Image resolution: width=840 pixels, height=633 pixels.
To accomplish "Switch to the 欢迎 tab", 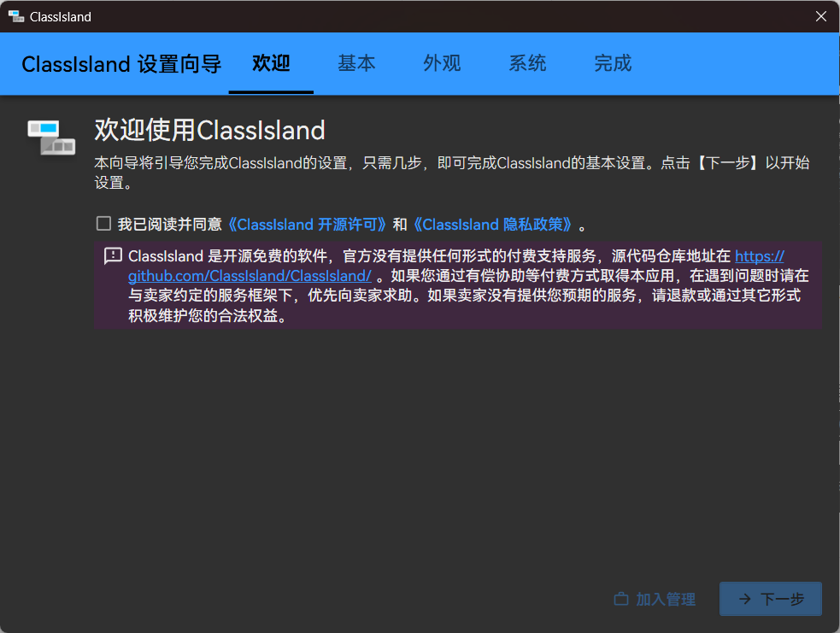I will pos(271,63).
